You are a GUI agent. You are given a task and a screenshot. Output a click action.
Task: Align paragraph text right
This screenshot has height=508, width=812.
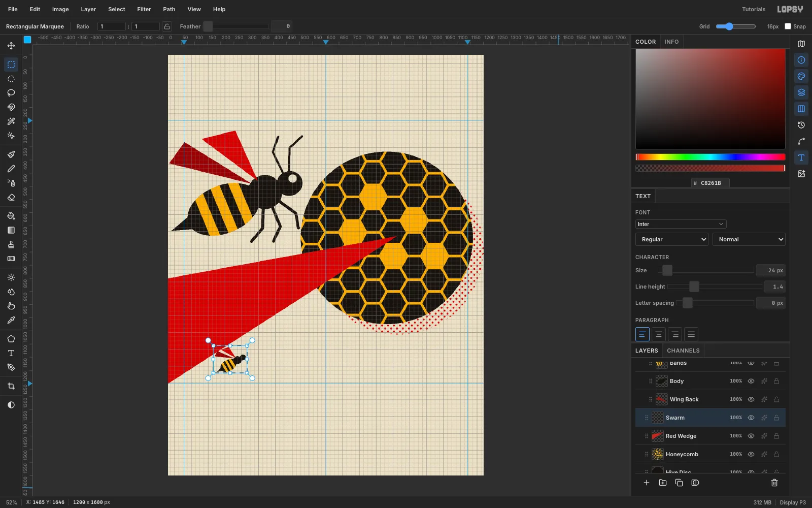pyautogui.click(x=674, y=334)
